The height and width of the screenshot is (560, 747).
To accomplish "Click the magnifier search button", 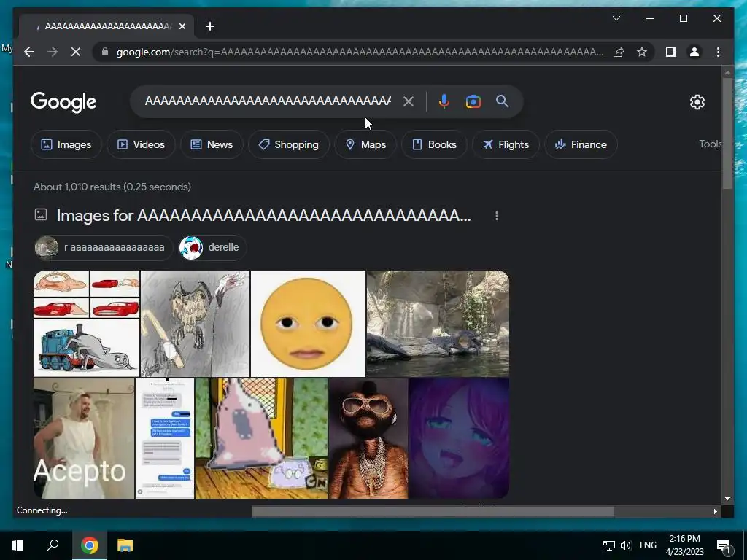I will tap(502, 101).
